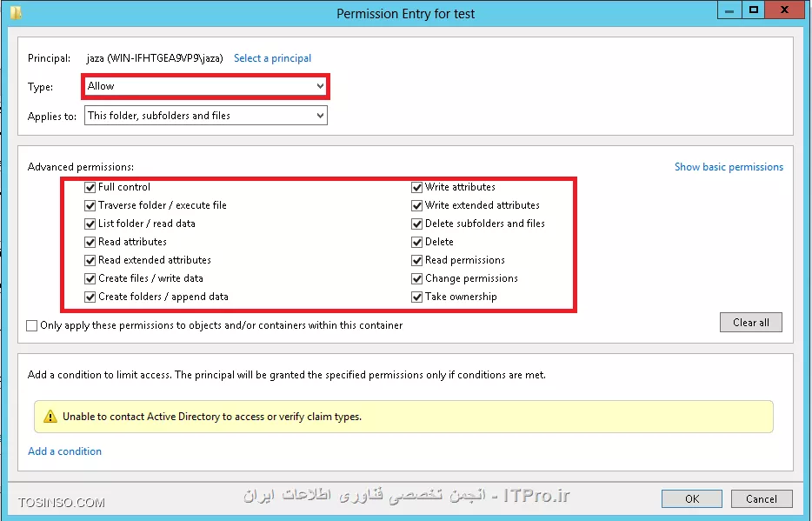This screenshot has height=521, width=812.
Task: Uncheck Traverse folder / execute file
Action: coord(90,205)
